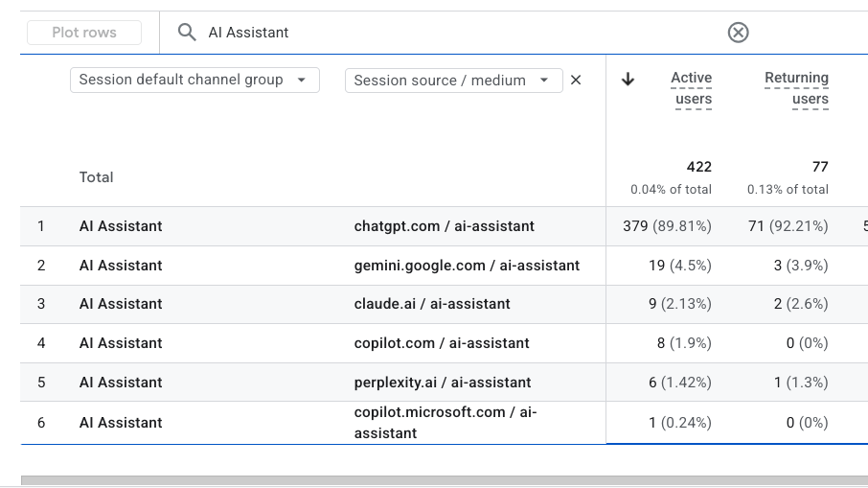Viewport: 868px width, 488px height.
Task: Select copilot.com / ai-assistant cell
Action: tap(442, 343)
